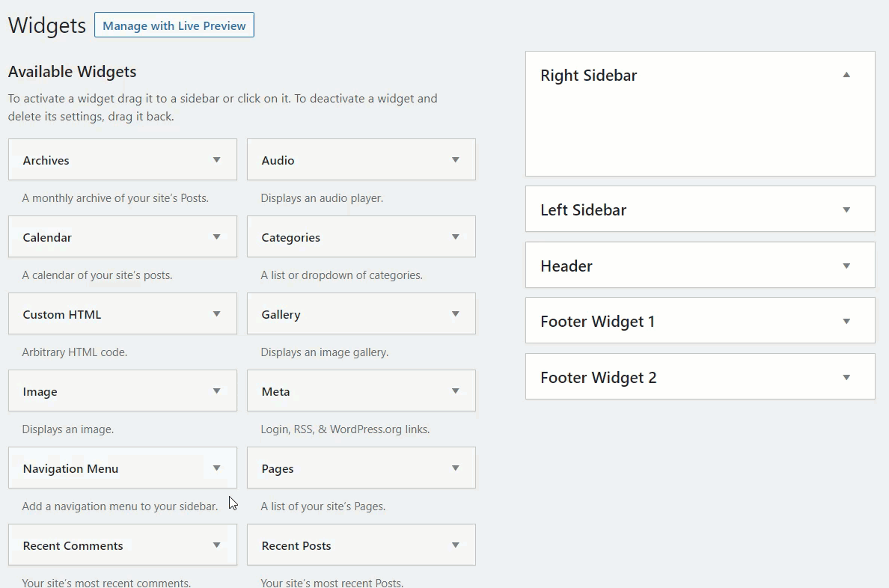
Task: Expand the Footer Widget 1 arrow
Action: (x=846, y=322)
